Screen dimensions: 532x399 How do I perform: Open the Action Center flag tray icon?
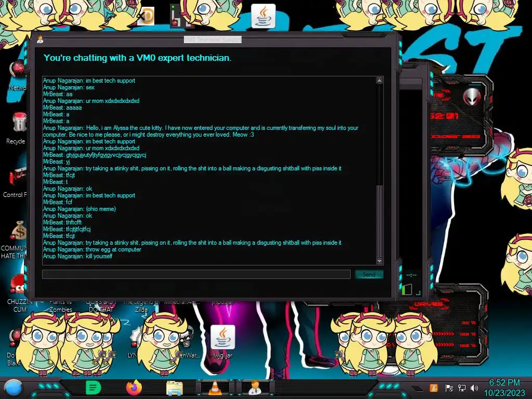449,388
